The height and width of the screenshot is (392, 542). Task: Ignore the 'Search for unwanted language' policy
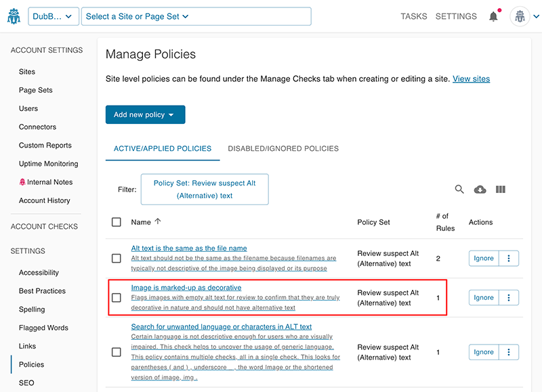pos(484,352)
